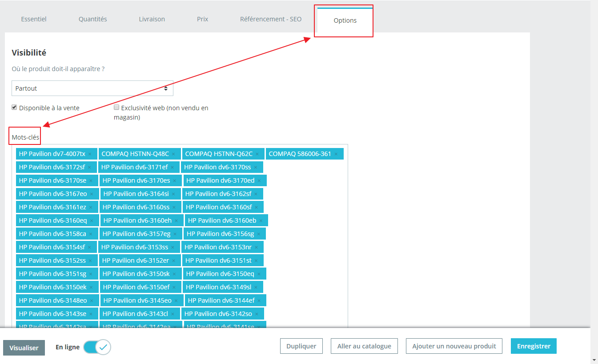Remove the HP Pavilion dv6-3172sf tag
This screenshot has height=364, width=598.
89,168
